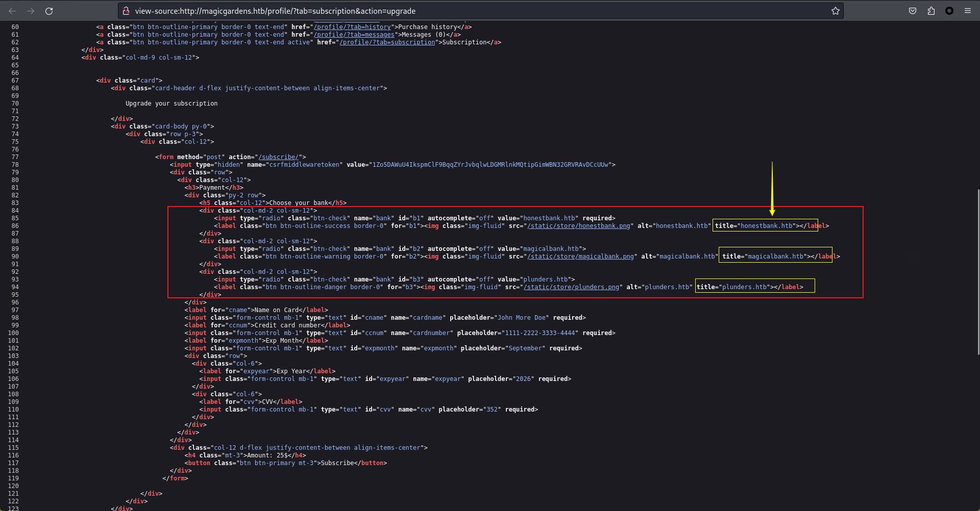Open the extensions puzzle icon
This screenshot has height=511, width=980.
coord(931,11)
